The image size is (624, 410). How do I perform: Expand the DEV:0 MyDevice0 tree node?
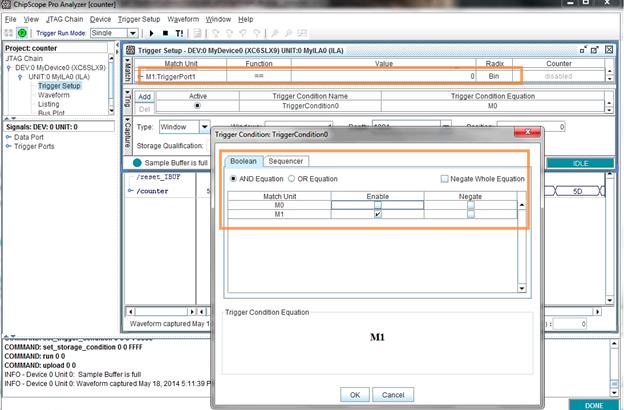[9, 68]
